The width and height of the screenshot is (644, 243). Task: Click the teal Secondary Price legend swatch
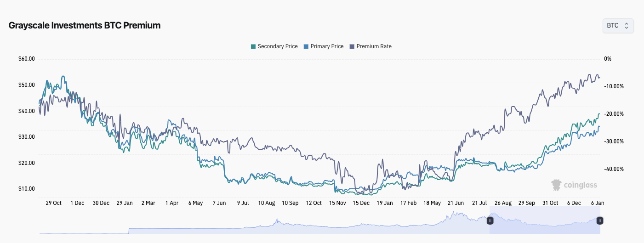pyautogui.click(x=253, y=46)
